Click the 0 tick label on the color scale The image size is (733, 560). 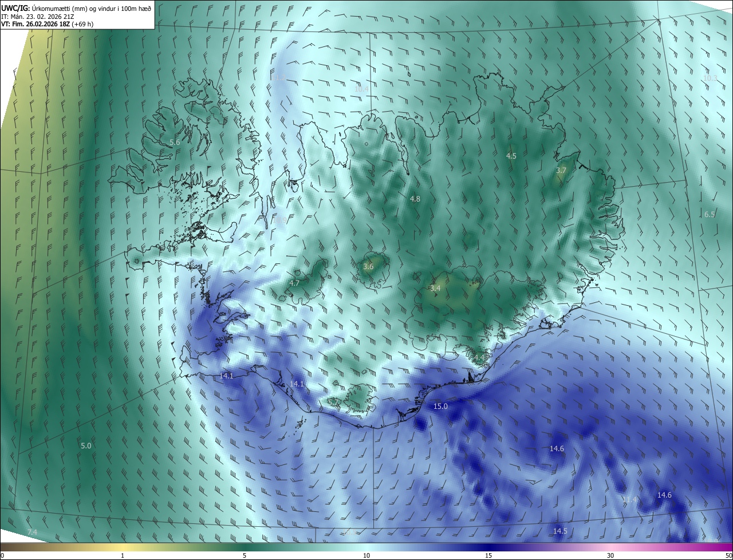2,555
